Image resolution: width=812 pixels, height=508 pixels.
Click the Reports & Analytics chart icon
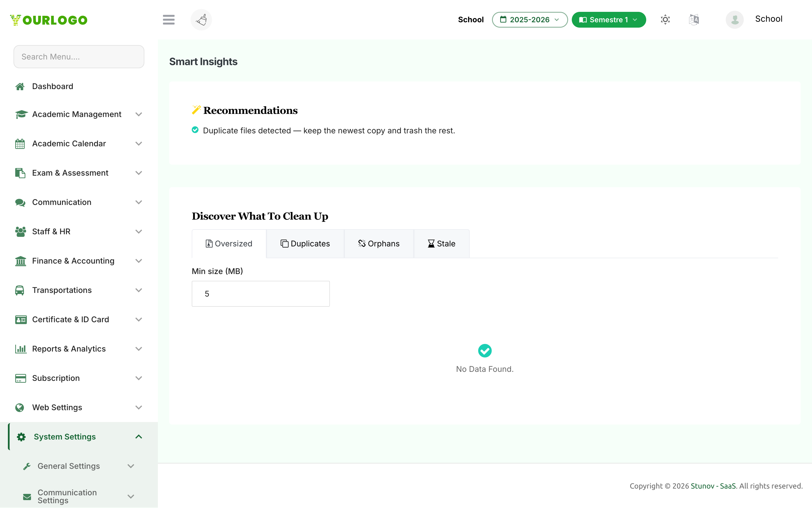(21, 349)
